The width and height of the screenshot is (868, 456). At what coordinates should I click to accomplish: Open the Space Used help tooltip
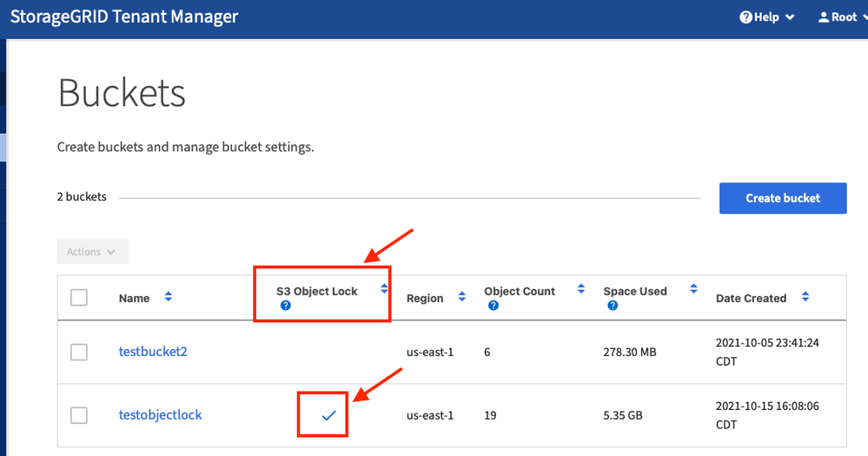pyautogui.click(x=613, y=306)
